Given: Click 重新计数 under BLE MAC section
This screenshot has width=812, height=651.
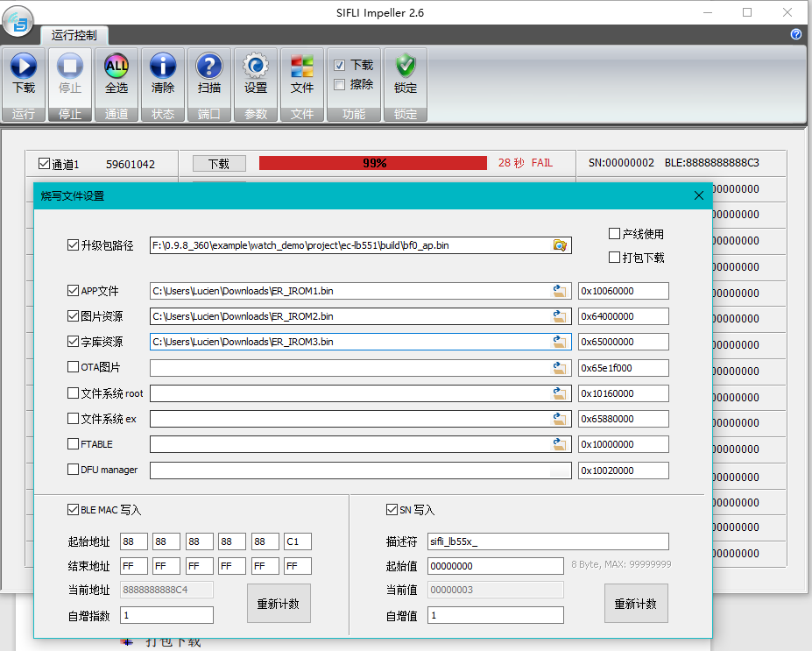Looking at the screenshot, I should tap(279, 604).
